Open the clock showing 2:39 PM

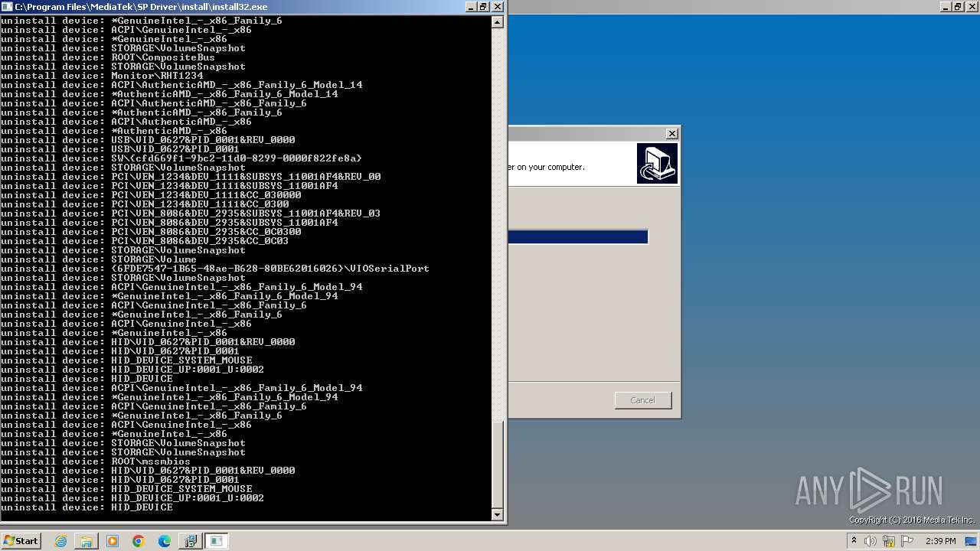pos(940,541)
